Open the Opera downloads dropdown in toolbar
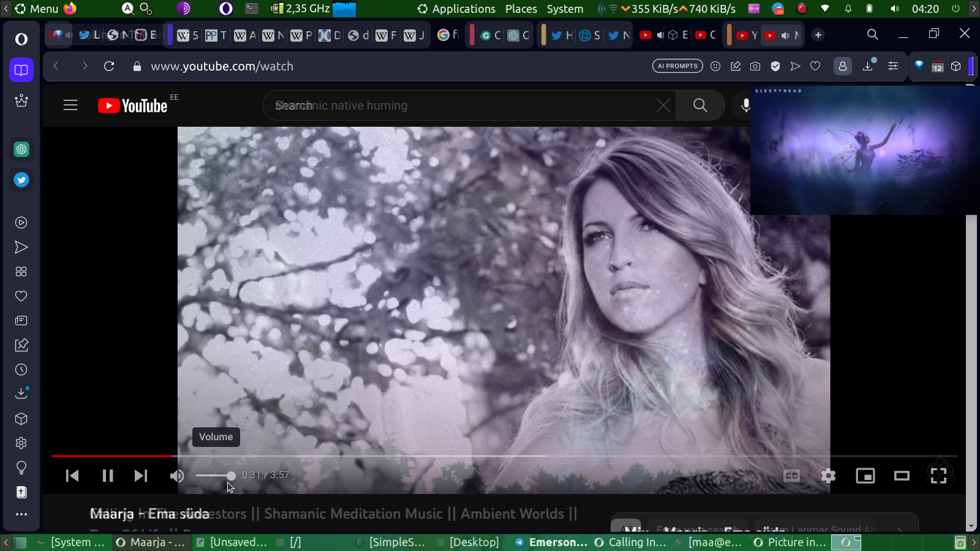The image size is (980, 551). (x=868, y=66)
